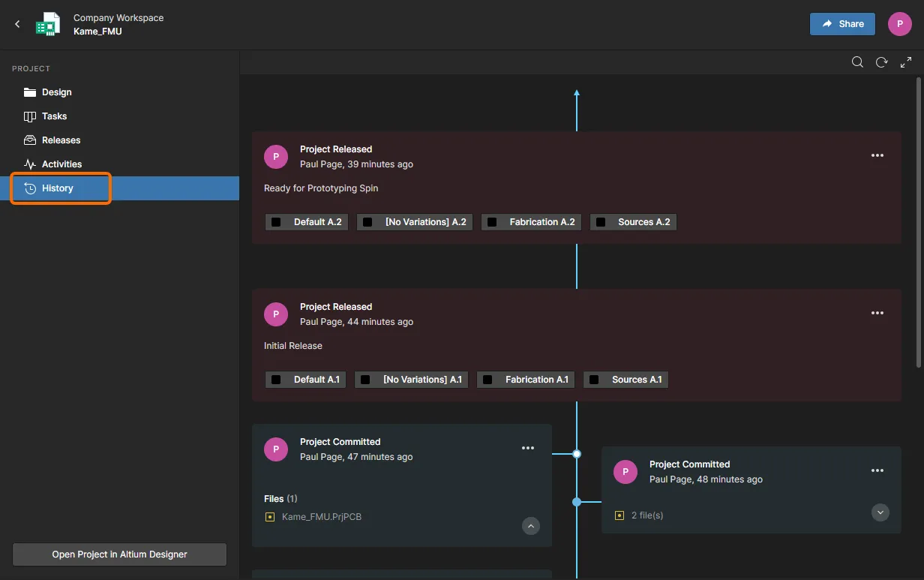Click the Tasks board icon
The height and width of the screenshot is (580, 924).
[30, 116]
